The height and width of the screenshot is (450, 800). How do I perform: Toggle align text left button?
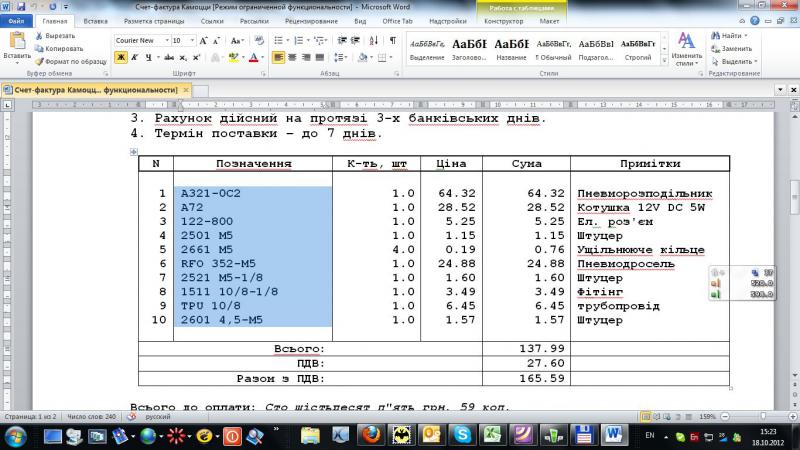coord(279,58)
